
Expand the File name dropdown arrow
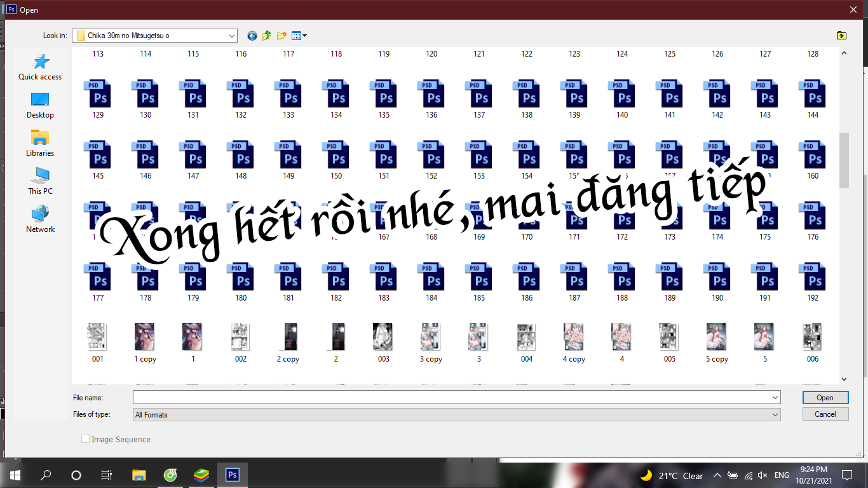click(775, 398)
